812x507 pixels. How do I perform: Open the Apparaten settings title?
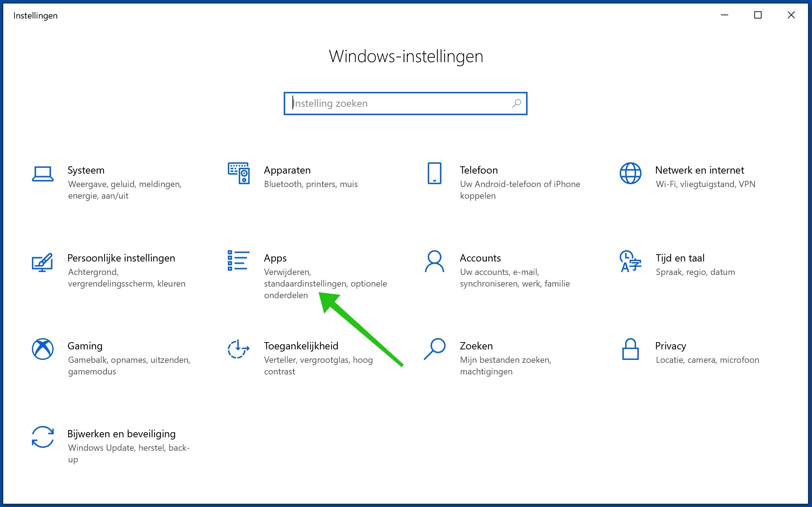coord(287,170)
